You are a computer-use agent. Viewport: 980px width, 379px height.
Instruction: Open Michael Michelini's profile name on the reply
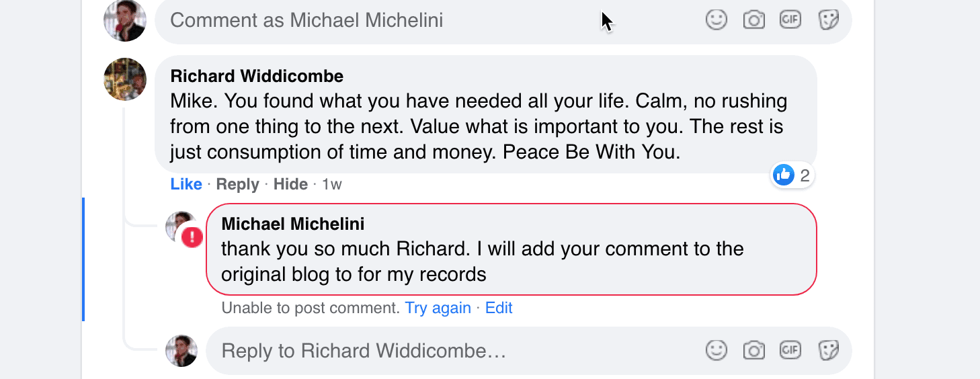(293, 223)
